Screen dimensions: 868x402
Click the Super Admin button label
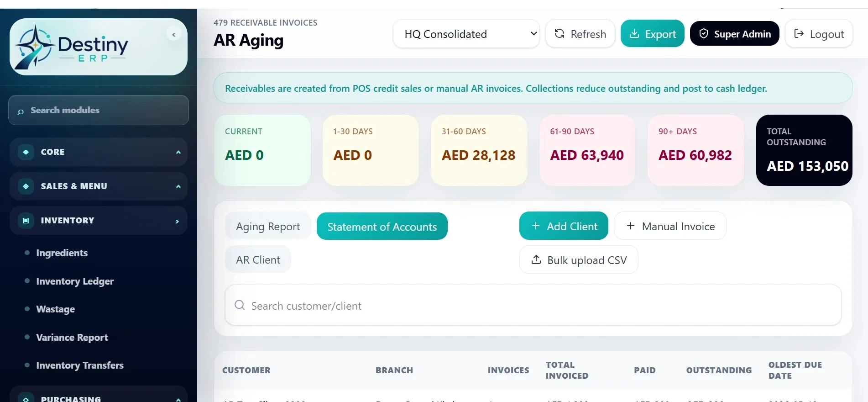click(x=743, y=34)
